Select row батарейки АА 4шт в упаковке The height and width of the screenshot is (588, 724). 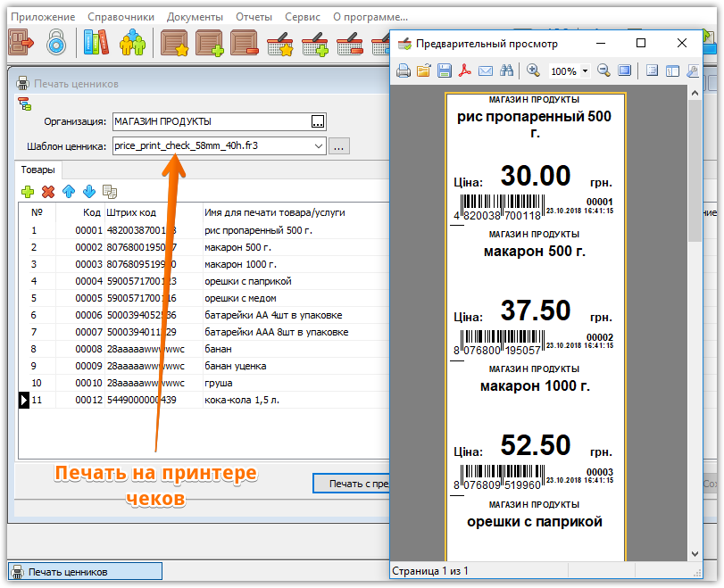204,315
